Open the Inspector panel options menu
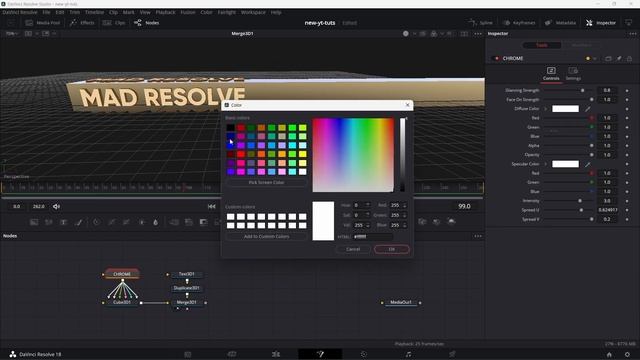This screenshot has height=360, width=640. pyautogui.click(x=632, y=33)
